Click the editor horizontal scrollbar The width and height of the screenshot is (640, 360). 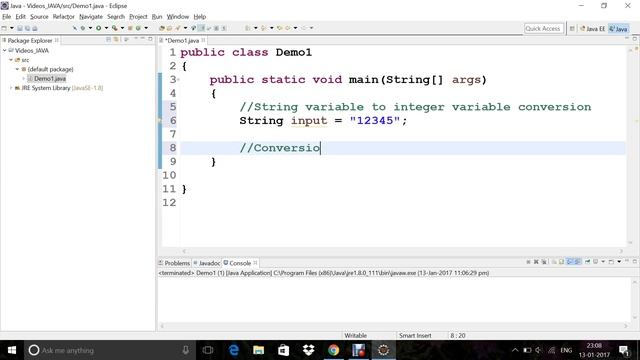click(x=402, y=251)
